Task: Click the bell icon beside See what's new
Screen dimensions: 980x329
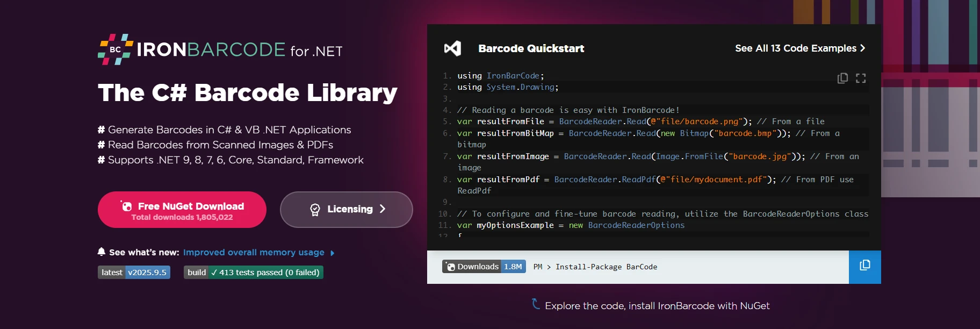Action: 102,252
